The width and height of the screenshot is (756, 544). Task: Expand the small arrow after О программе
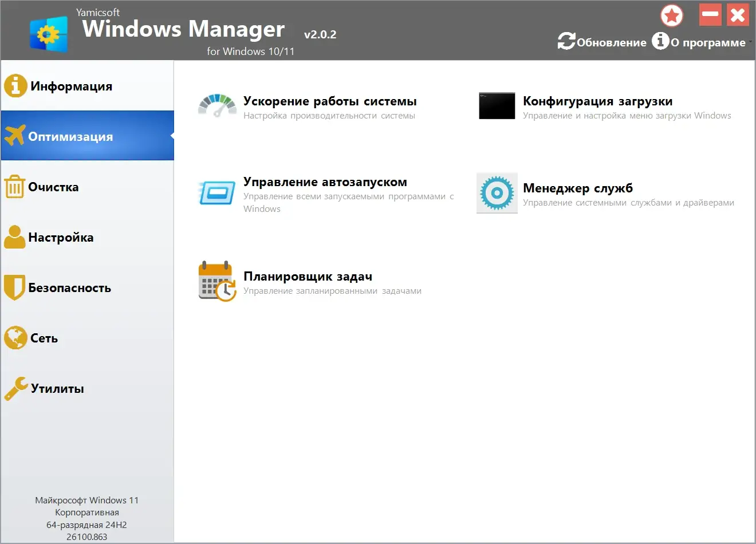click(x=750, y=42)
